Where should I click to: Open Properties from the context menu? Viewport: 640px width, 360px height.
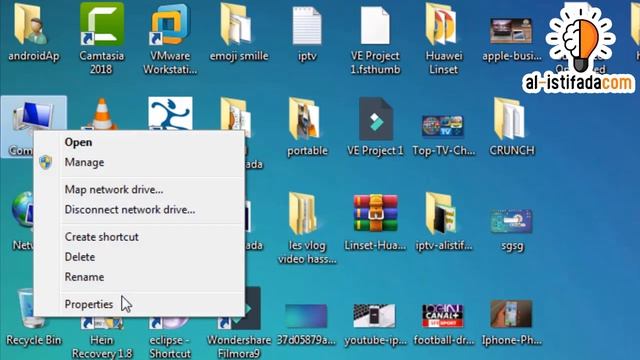tap(89, 304)
